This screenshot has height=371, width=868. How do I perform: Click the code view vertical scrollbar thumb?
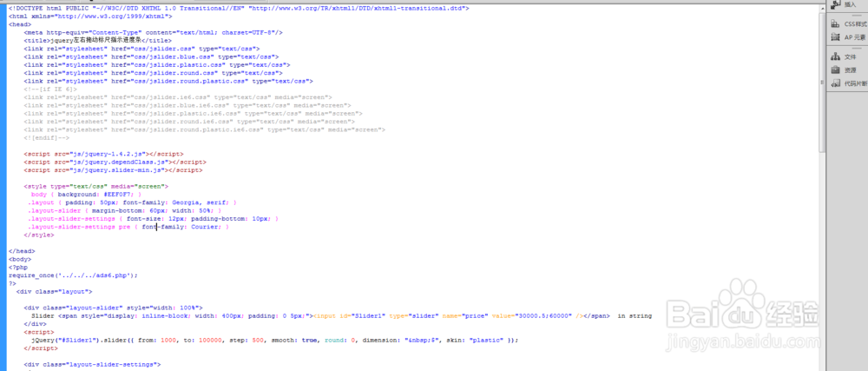click(x=822, y=83)
